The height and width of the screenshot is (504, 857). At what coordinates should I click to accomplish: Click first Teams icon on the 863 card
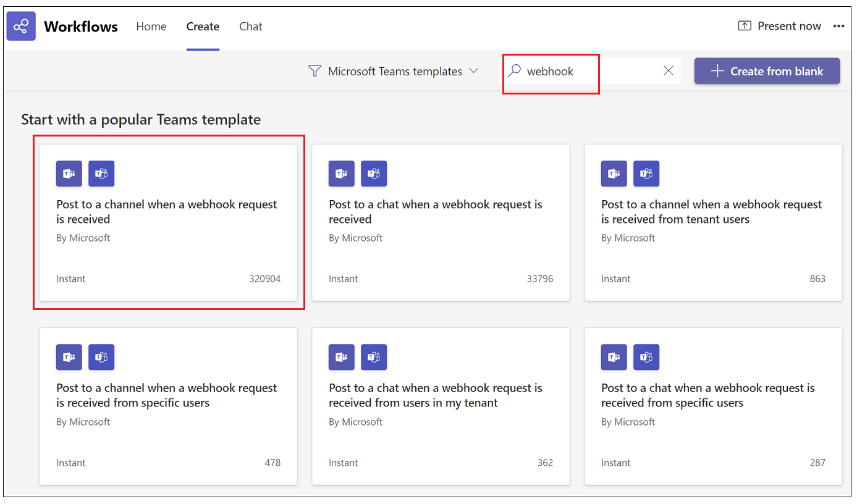pos(614,174)
